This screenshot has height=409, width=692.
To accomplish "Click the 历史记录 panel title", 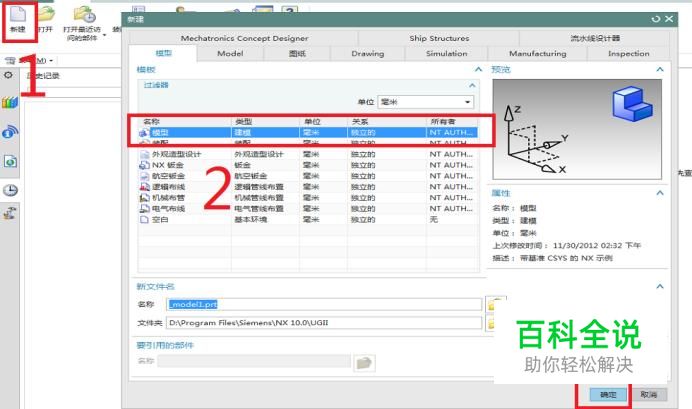I will (x=43, y=75).
